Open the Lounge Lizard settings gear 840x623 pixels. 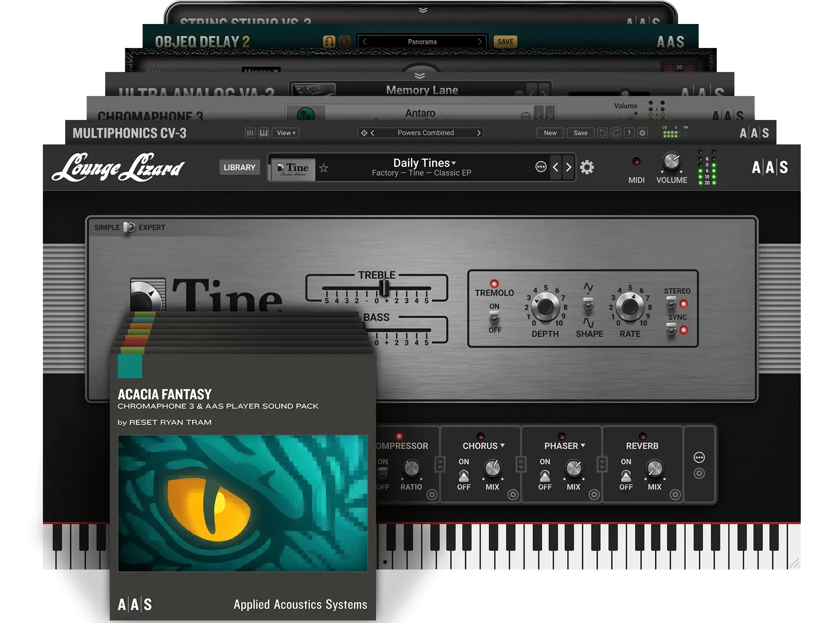coord(587,168)
